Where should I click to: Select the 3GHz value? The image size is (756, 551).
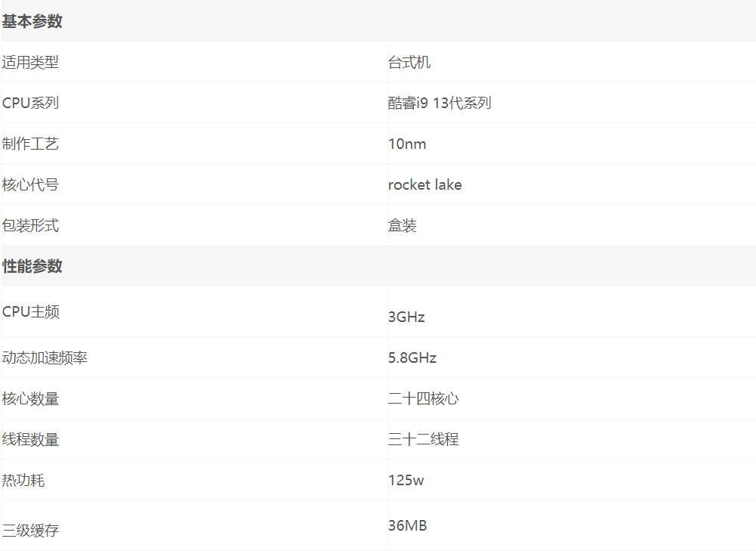tap(406, 317)
